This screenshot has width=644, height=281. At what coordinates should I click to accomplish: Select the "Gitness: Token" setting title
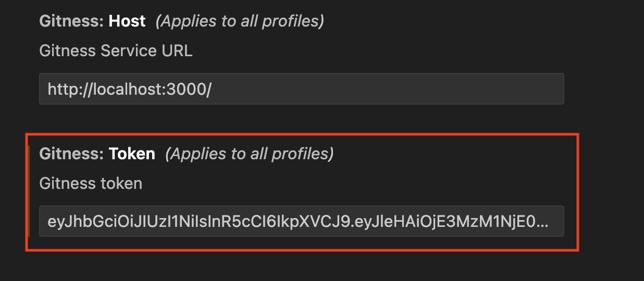click(97, 154)
